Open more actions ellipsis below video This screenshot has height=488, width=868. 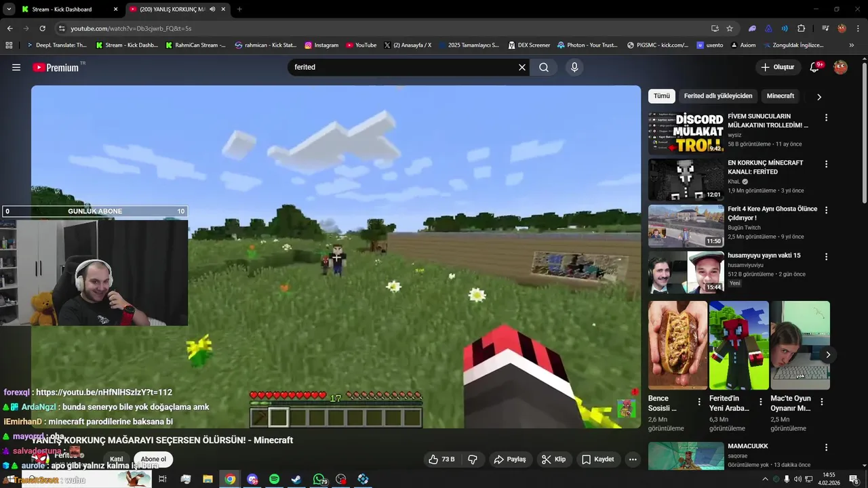(633, 459)
